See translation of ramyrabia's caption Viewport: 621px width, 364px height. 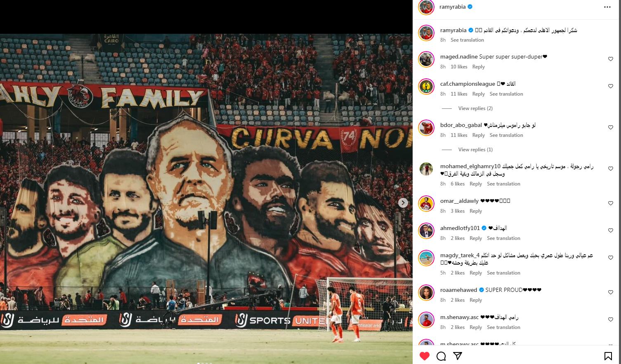[x=467, y=40]
